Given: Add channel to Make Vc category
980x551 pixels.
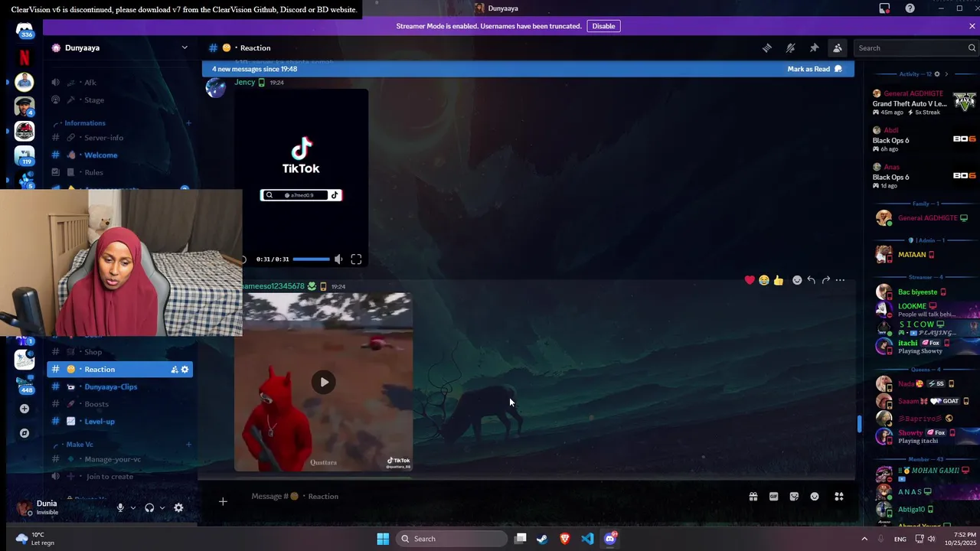Looking at the screenshot, I should (188, 445).
